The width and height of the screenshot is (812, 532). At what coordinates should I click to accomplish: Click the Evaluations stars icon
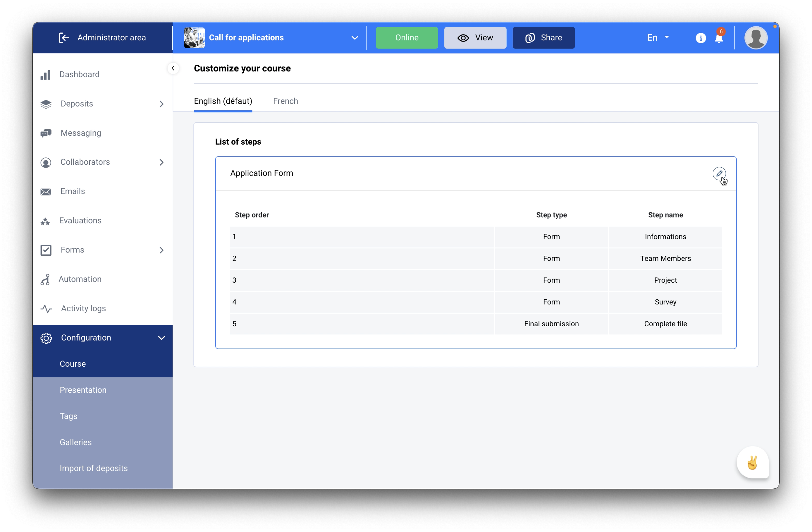click(45, 221)
